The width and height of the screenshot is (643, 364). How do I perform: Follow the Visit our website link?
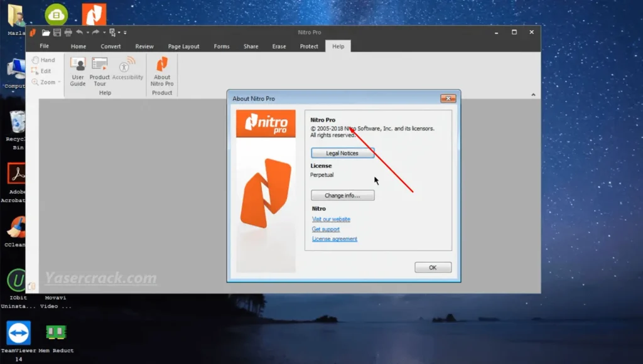(331, 220)
